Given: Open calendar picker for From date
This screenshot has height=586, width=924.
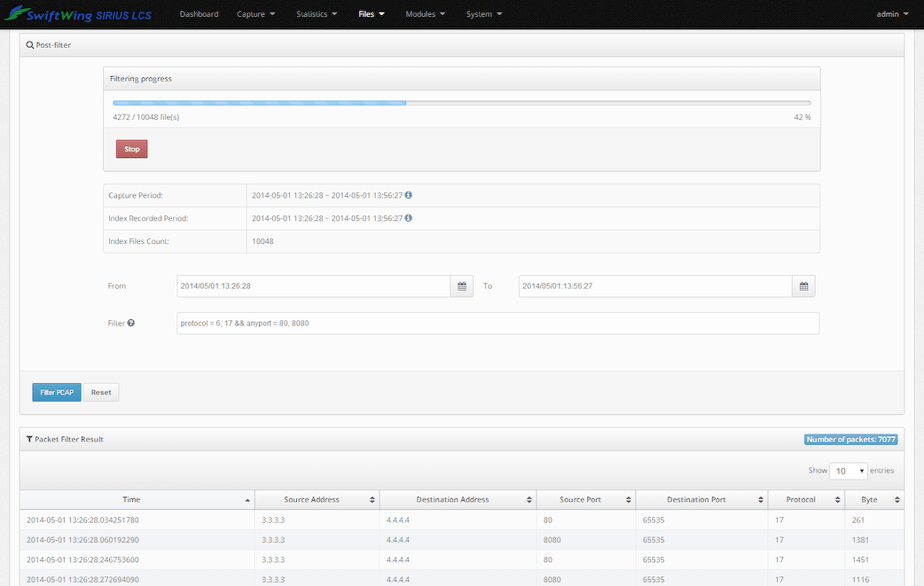Looking at the screenshot, I should pos(461,286).
